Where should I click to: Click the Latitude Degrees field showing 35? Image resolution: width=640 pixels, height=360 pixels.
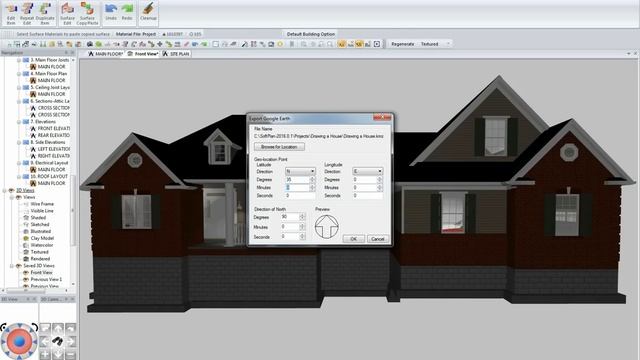pos(297,180)
